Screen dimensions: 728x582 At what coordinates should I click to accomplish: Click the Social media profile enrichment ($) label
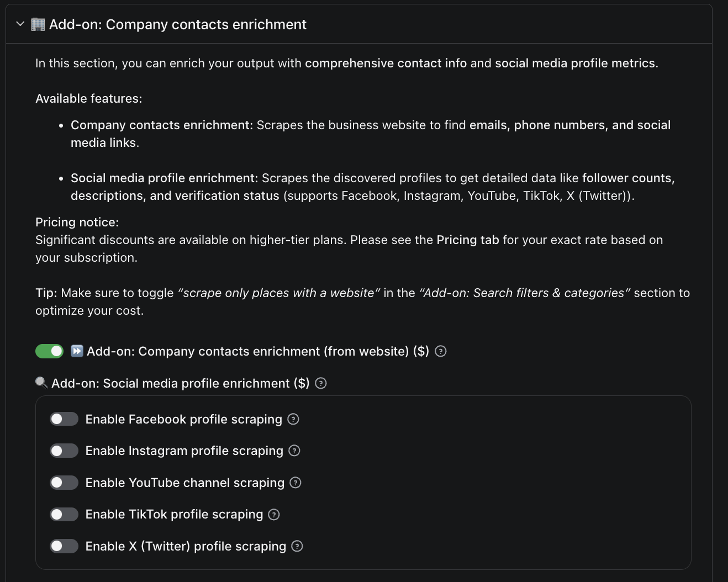tap(181, 383)
